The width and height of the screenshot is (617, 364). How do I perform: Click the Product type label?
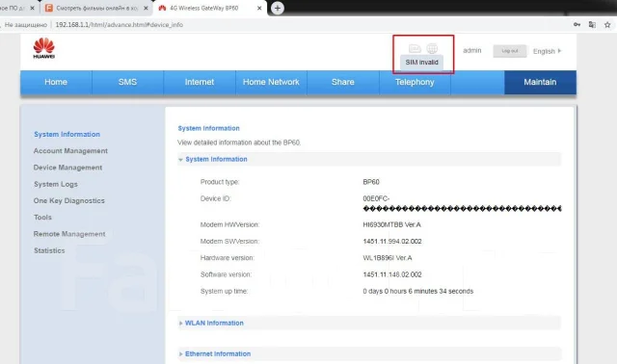point(220,182)
